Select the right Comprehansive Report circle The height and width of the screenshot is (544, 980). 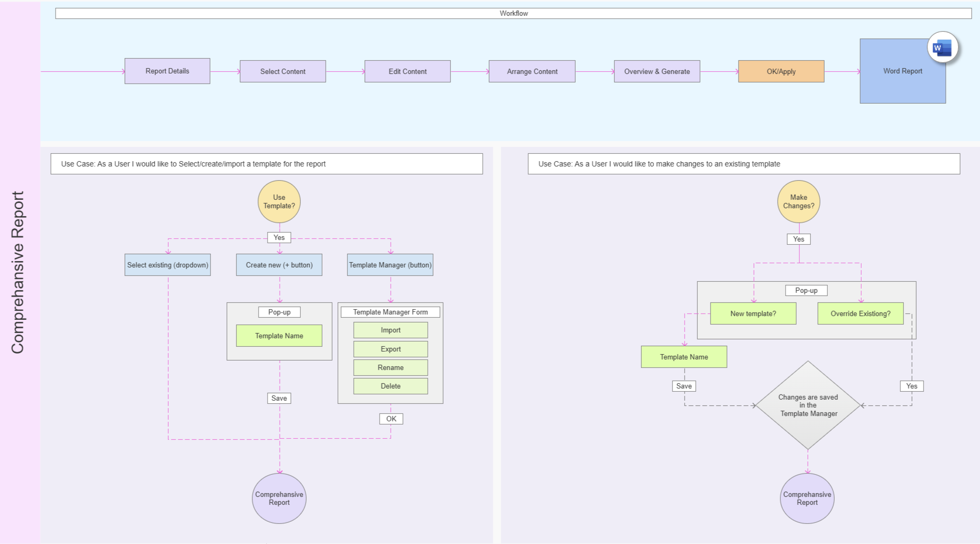[807, 499]
